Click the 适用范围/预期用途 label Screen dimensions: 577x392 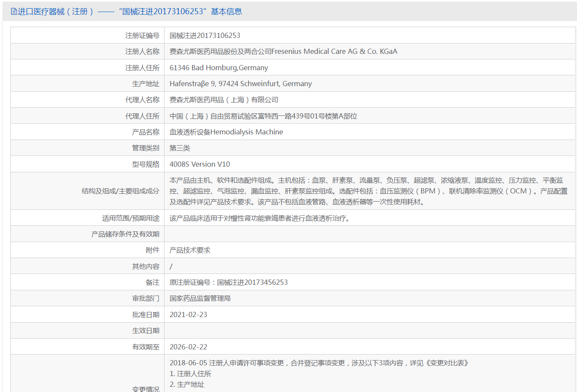[131, 218]
